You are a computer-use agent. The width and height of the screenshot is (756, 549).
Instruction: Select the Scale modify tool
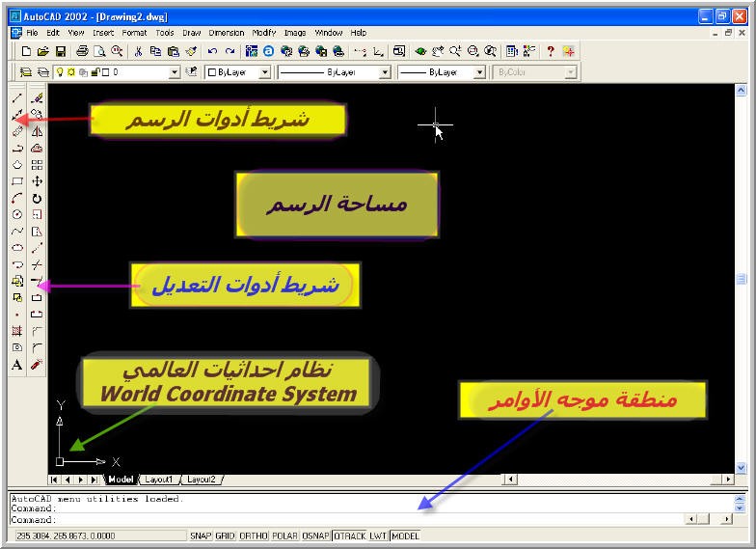point(37,214)
